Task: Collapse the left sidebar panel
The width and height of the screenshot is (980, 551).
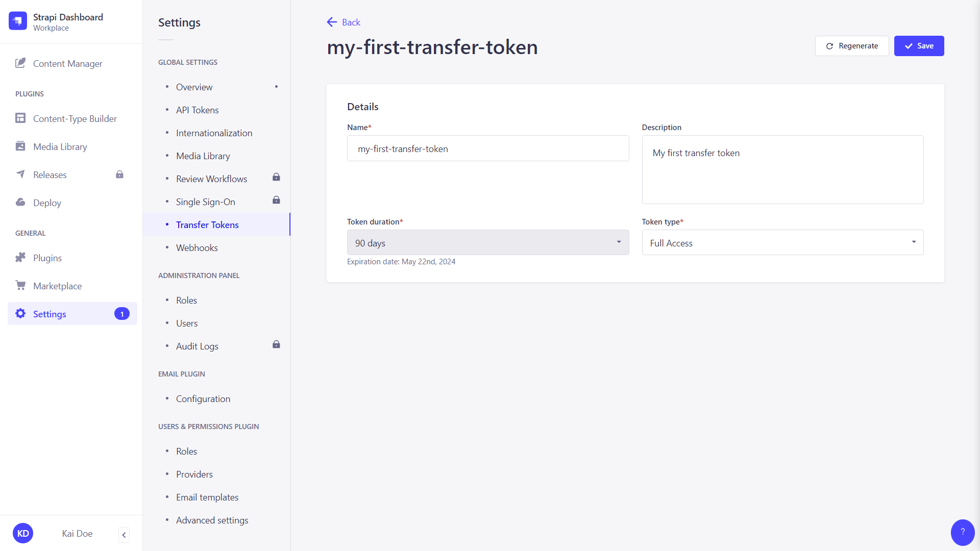Action: [125, 534]
